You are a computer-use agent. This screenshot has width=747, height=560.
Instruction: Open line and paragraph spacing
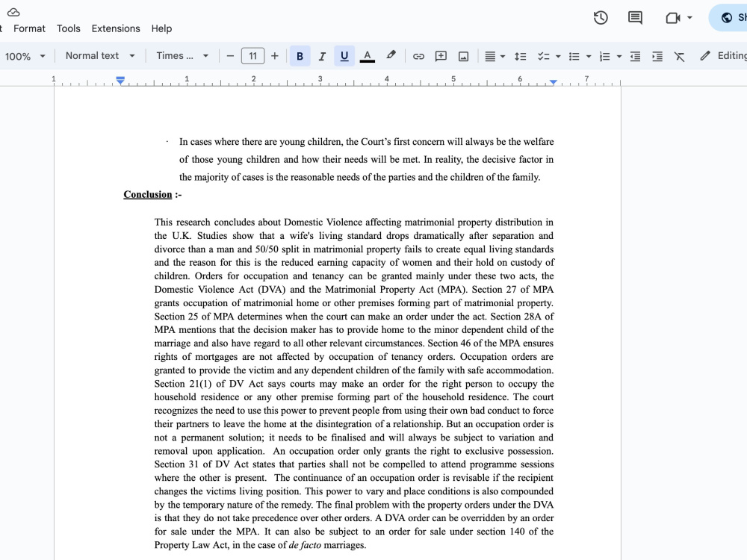point(520,56)
